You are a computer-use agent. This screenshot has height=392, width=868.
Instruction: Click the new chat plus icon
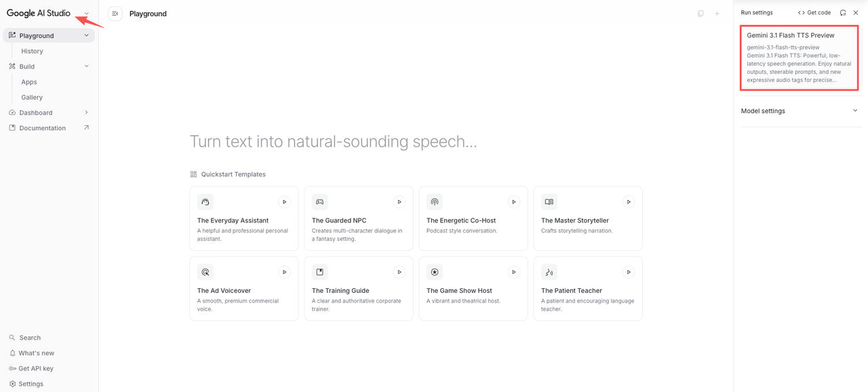pos(717,14)
